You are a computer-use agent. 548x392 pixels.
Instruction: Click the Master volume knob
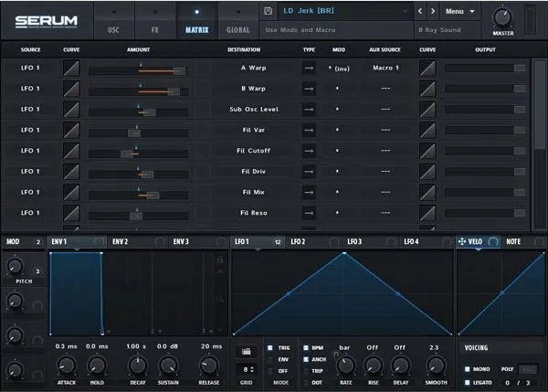click(502, 17)
